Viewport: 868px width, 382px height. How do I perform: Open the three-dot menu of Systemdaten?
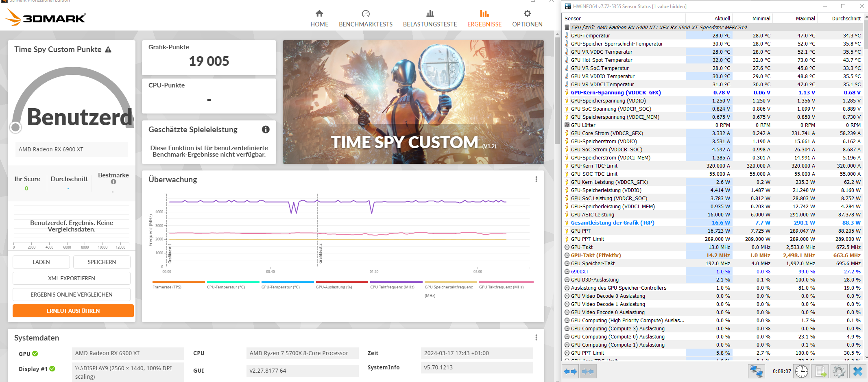(x=537, y=338)
